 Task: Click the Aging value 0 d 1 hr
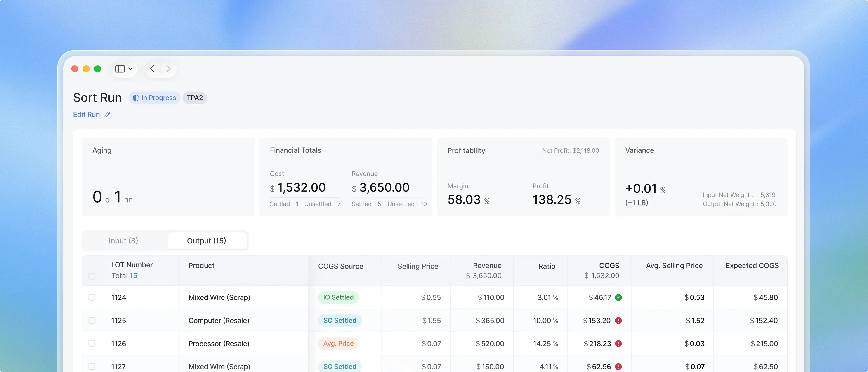112,197
